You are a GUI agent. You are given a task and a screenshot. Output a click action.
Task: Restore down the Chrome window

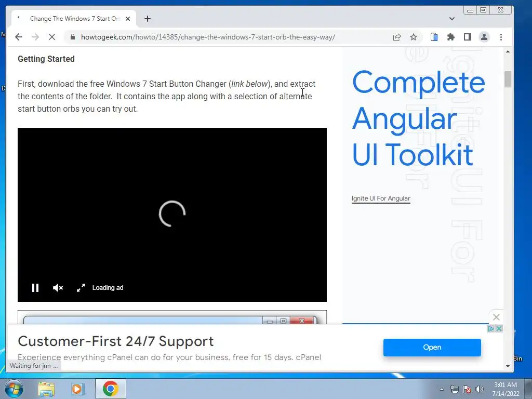pos(483,10)
